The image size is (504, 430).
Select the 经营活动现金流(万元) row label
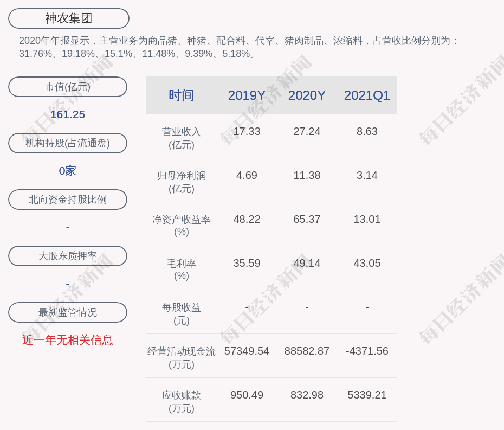point(182,358)
